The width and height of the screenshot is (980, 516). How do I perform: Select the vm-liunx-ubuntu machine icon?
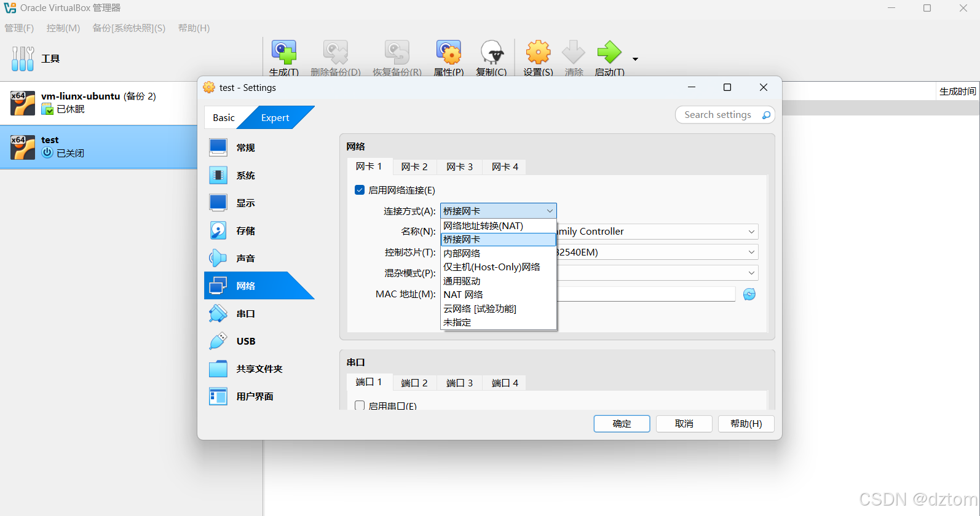tap(23, 103)
